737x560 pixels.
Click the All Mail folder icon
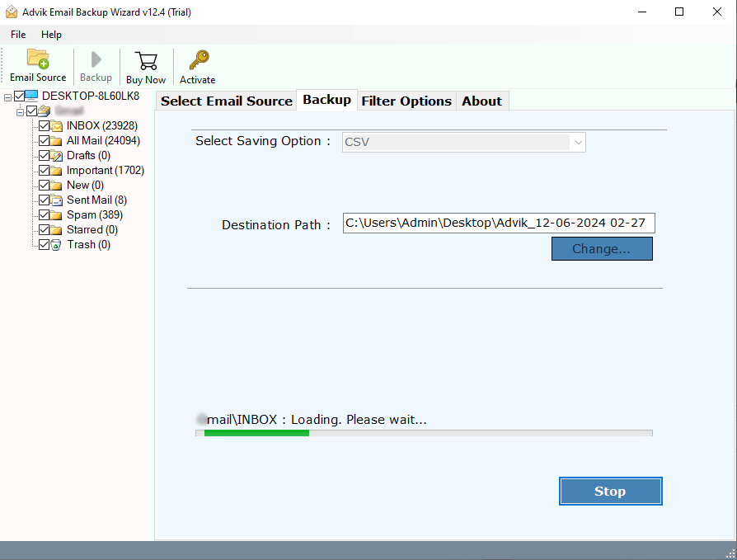tap(56, 140)
